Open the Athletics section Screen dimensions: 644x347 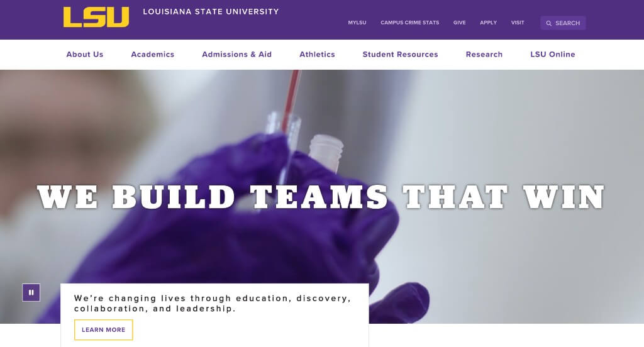click(x=317, y=54)
